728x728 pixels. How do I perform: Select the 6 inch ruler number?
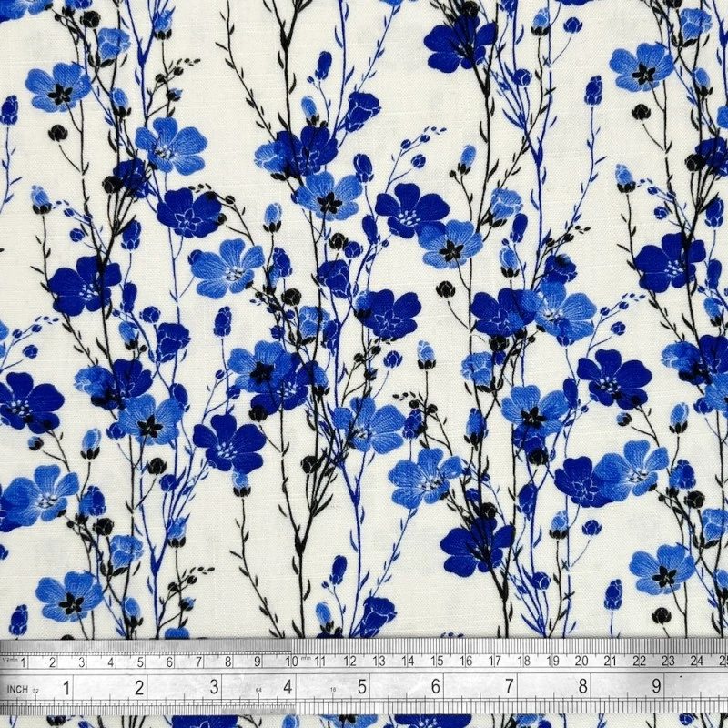[x=436, y=688]
